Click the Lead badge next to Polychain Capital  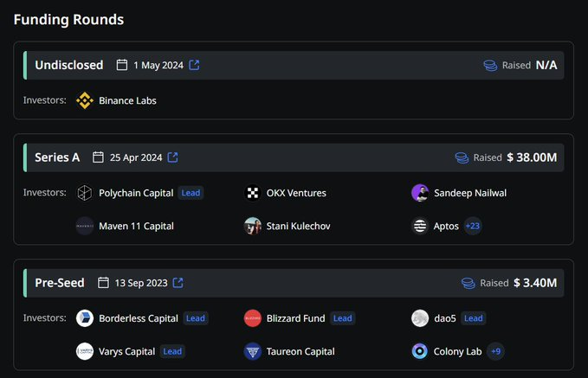click(x=191, y=193)
